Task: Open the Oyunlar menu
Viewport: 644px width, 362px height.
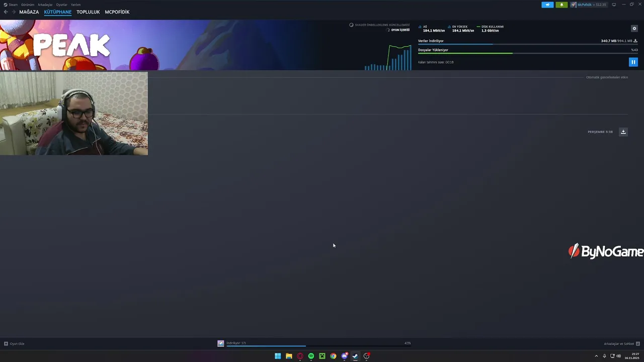Action: click(62, 5)
